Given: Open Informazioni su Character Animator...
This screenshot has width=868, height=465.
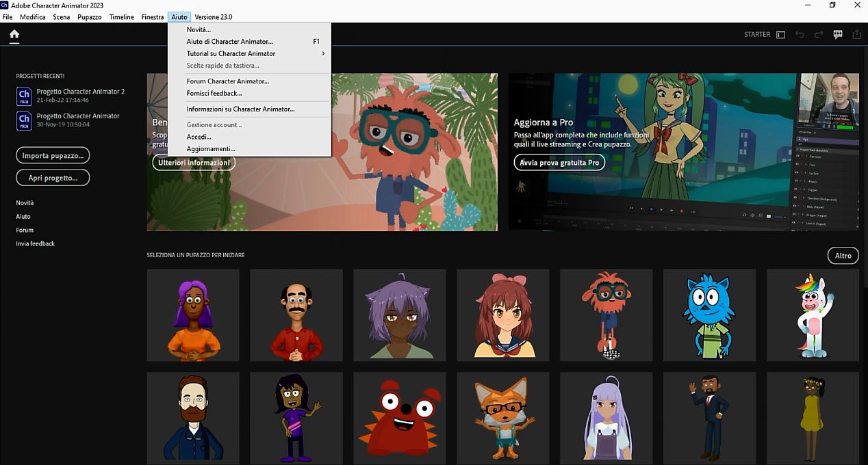Looking at the screenshot, I should (249, 109).
